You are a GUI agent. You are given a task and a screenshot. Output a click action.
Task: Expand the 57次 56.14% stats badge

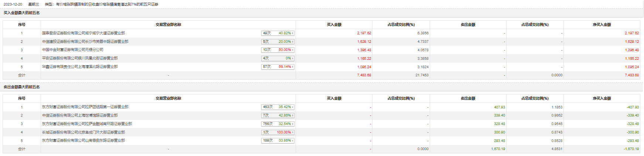pos(278,67)
